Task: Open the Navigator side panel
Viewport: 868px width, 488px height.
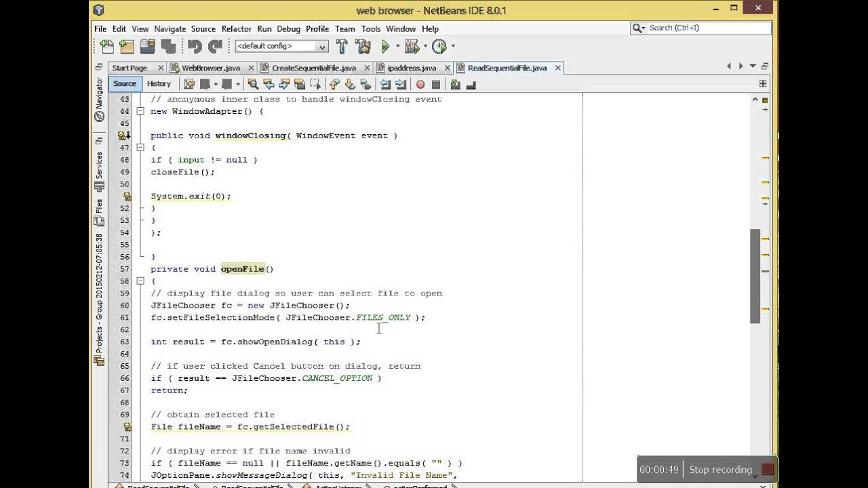Action: (x=99, y=100)
